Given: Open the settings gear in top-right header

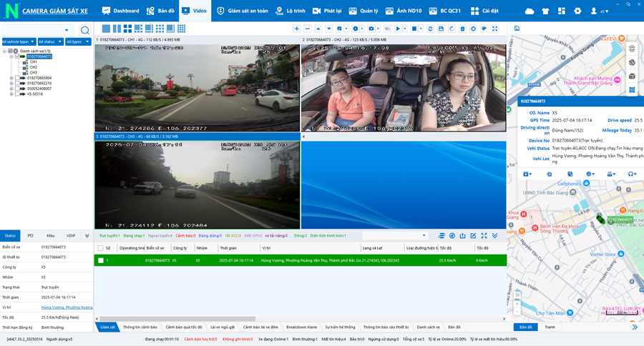Looking at the screenshot, I should point(577,11).
